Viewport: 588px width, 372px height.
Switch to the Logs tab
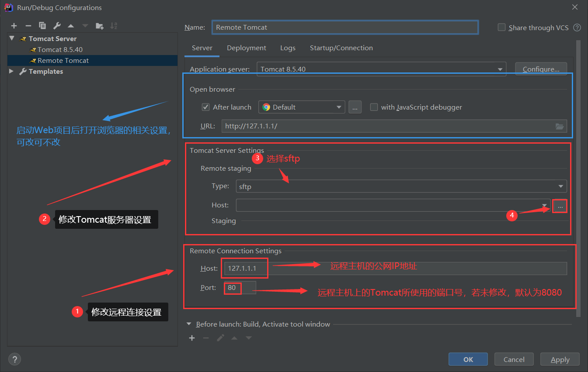tap(288, 48)
